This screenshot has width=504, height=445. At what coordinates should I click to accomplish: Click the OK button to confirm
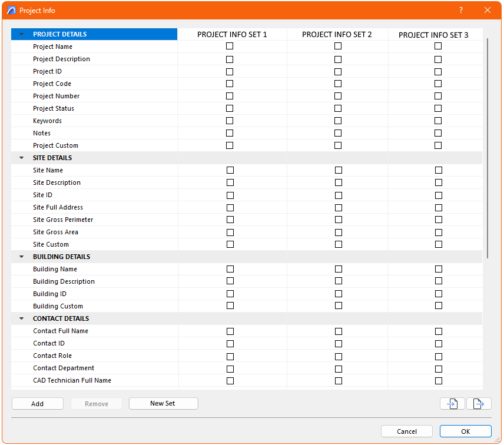(x=465, y=431)
